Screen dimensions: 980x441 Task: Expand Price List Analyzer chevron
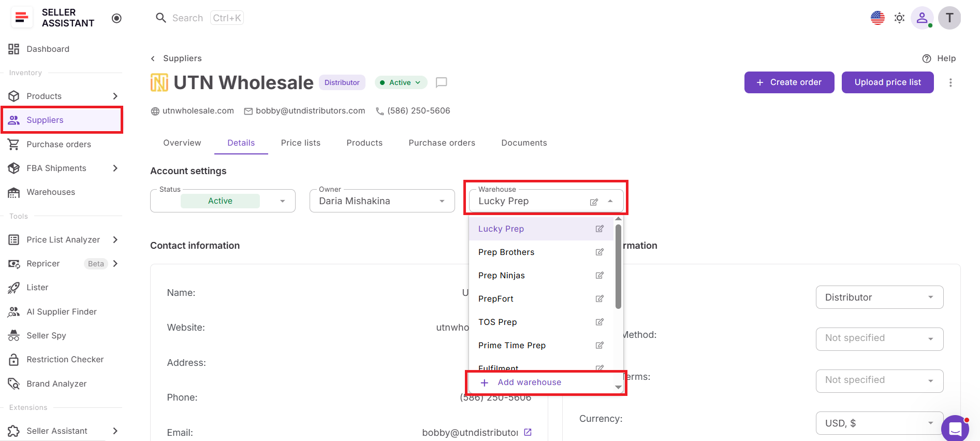tap(115, 239)
